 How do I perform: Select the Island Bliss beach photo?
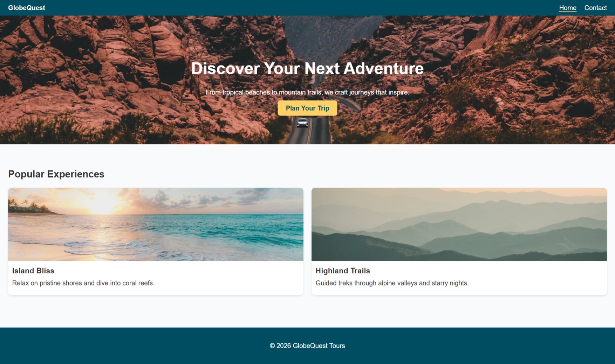156,224
